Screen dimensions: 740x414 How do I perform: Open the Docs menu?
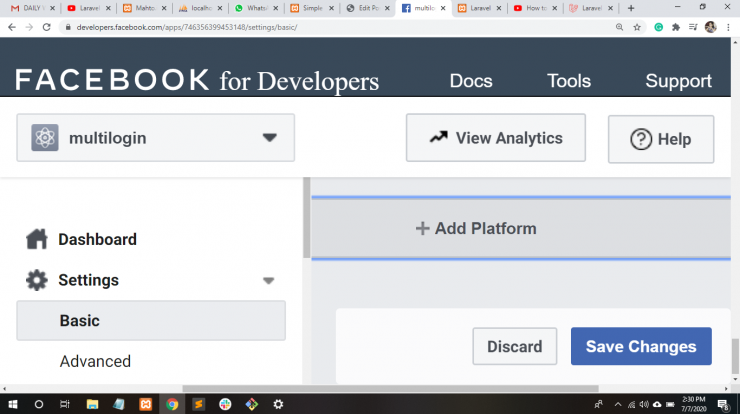tap(471, 81)
